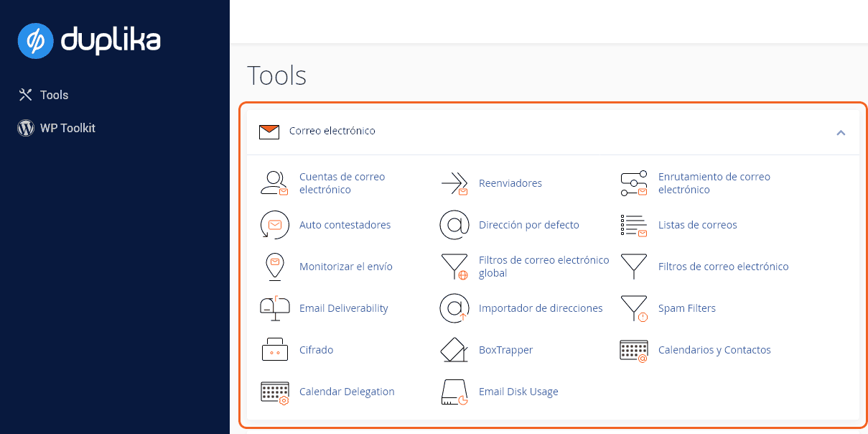Select the BoxTrapper icon
The image size is (868, 434).
454,350
